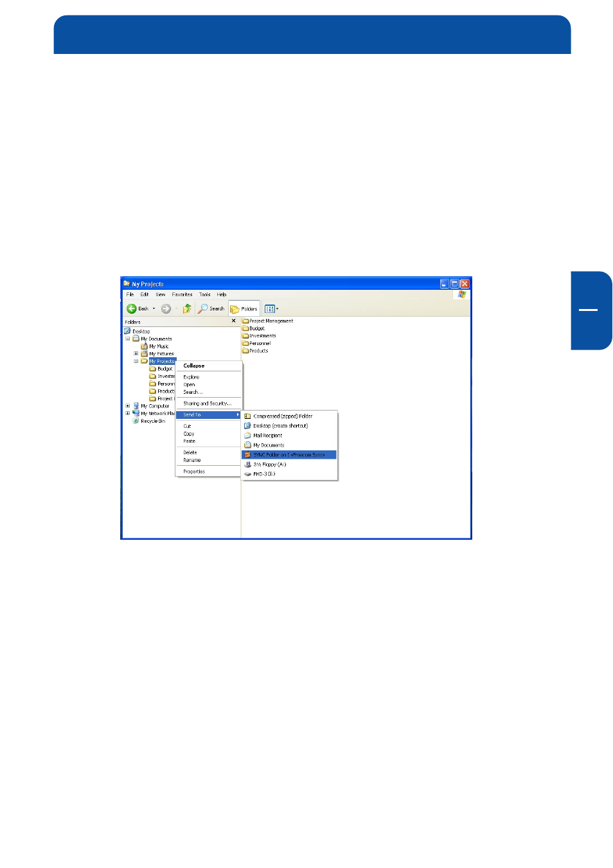Expand the My Computer tree node
The width and height of the screenshot is (613, 868).
[128, 406]
